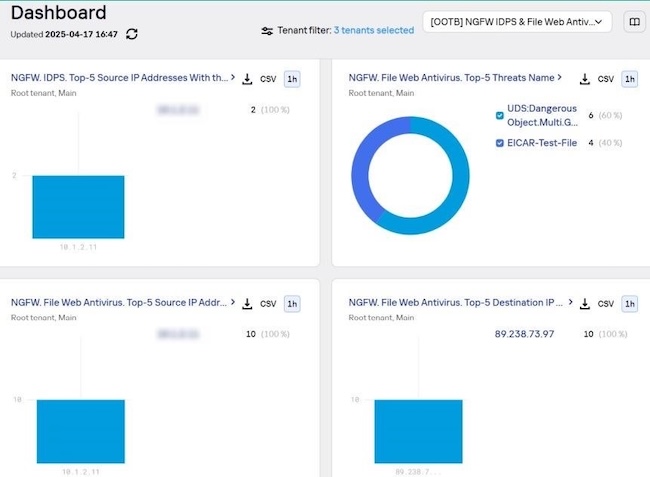Open NGFW. IDPS. Top-5 Source IP Addresses widget title
The height and width of the screenshot is (477, 650).
[119, 78]
